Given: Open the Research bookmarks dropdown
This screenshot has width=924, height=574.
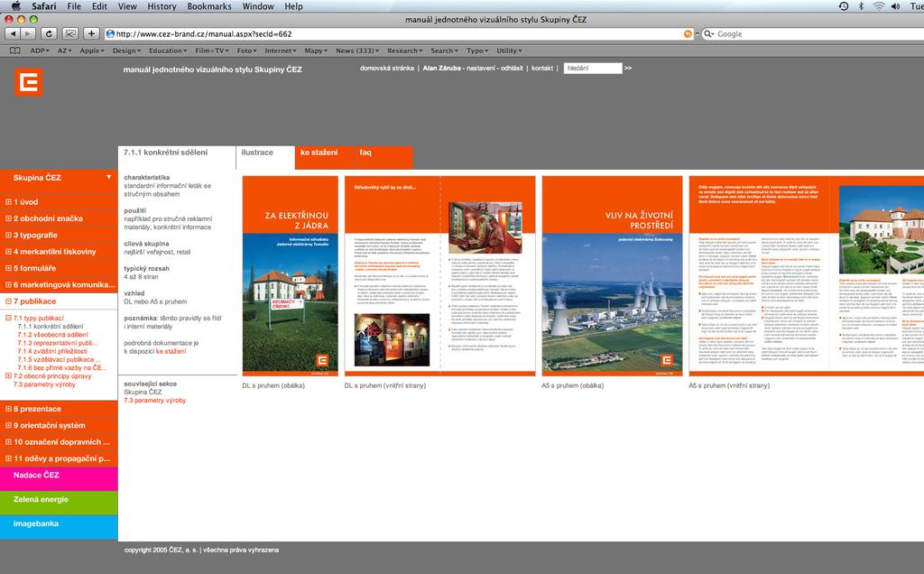Looking at the screenshot, I should click(405, 51).
